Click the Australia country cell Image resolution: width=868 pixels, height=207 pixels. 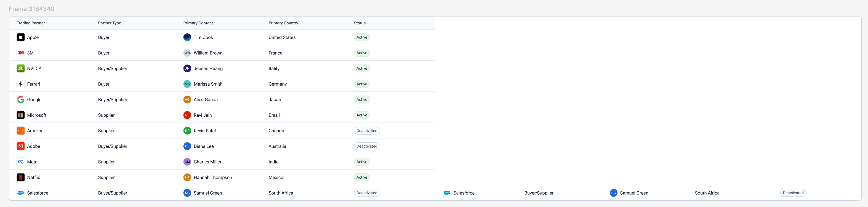[x=277, y=146]
